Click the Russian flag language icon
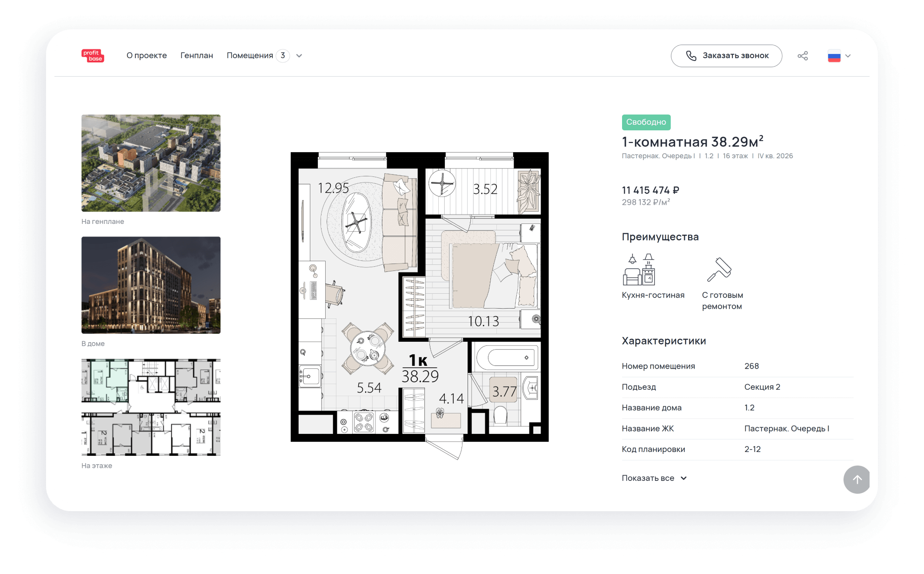 [x=834, y=56]
